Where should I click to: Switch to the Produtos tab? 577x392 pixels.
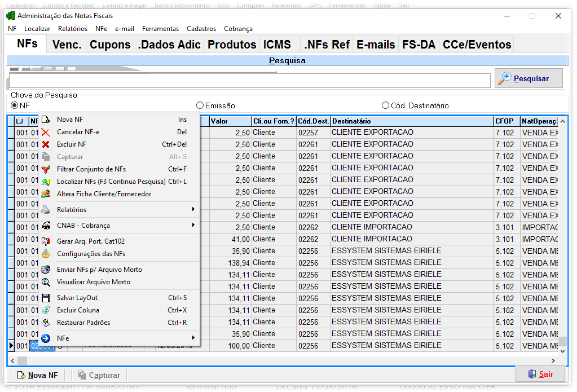[232, 45]
